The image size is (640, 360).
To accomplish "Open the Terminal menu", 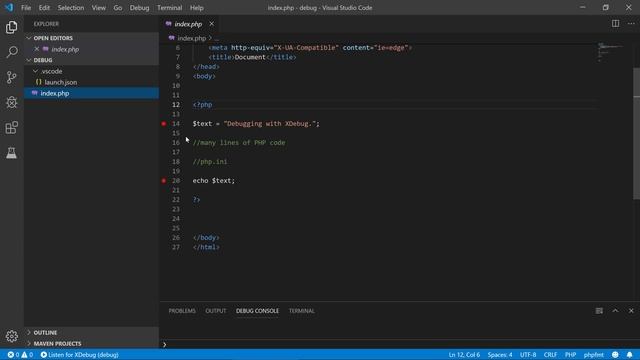I will click(169, 8).
